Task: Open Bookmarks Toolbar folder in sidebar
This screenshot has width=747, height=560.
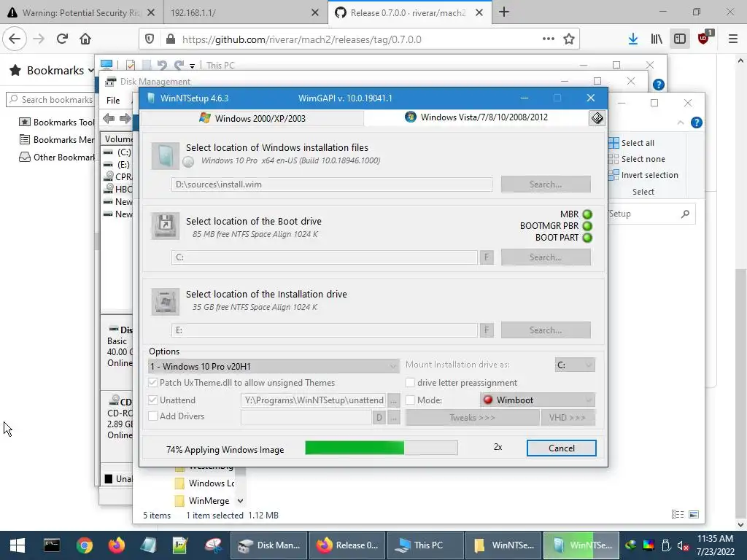Action: [x=57, y=122]
